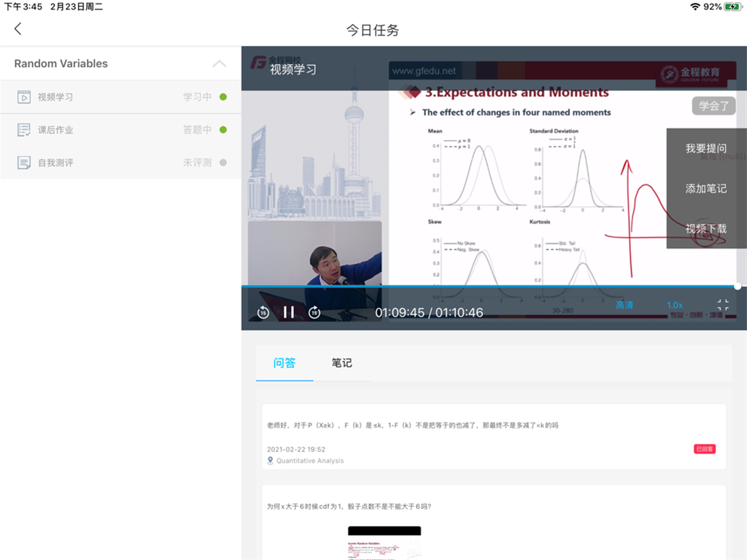Open the question about P(X≥k)
The width and height of the screenshot is (747, 560).
tap(494, 437)
